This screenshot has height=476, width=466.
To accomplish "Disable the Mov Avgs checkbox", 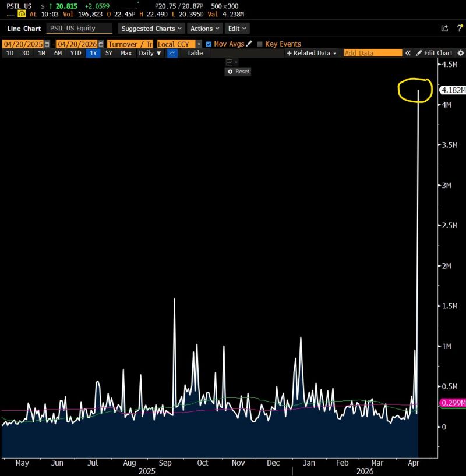I will [x=208, y=44].
